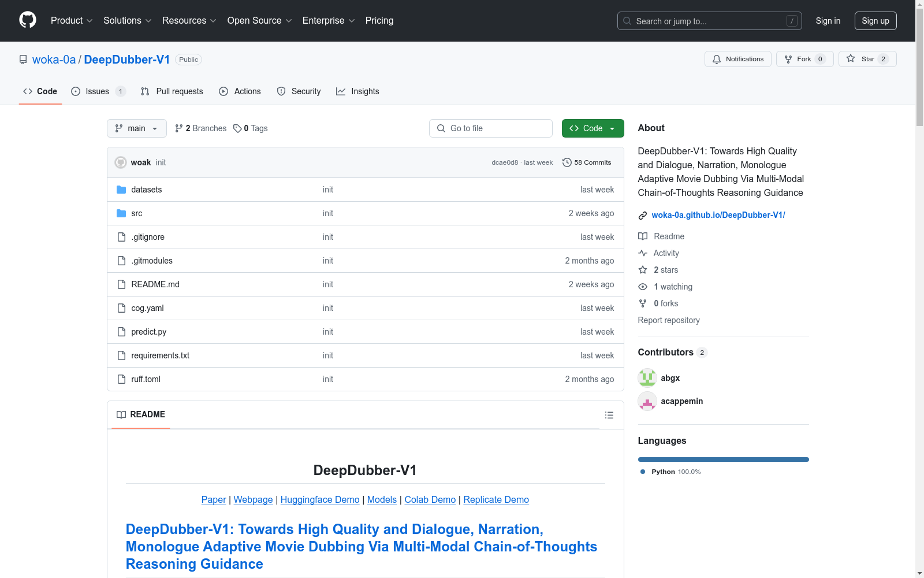Viewport: 924px width, 578px height.
Task: Open the Paper link in README
Action: pos(214,499)
